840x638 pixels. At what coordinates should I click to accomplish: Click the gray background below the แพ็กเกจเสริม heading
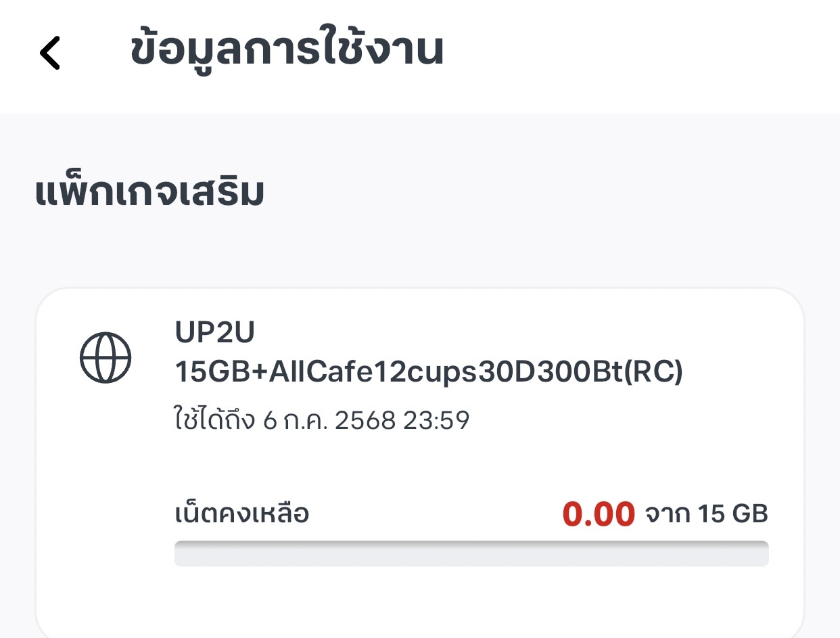click(x=419, y=252)
